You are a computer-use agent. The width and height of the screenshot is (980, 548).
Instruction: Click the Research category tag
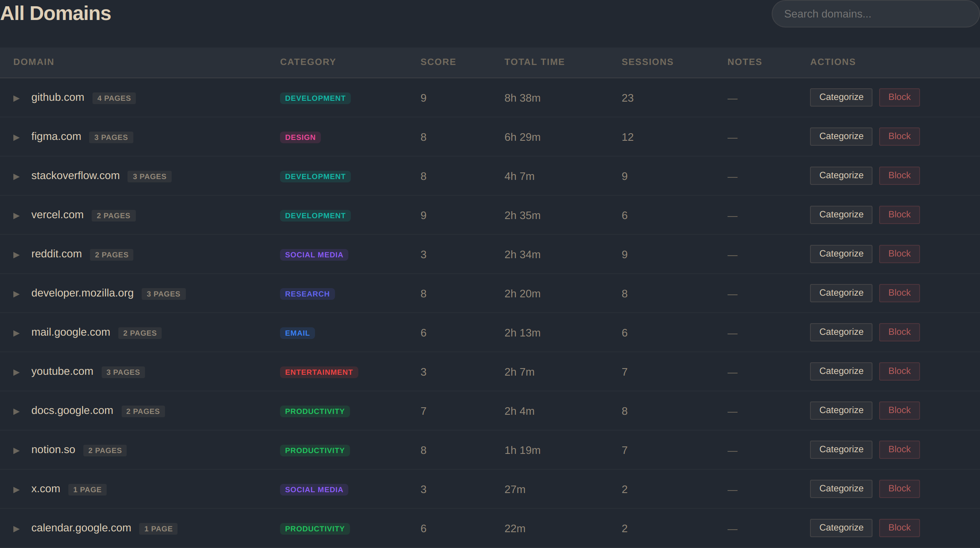[307, 294]
